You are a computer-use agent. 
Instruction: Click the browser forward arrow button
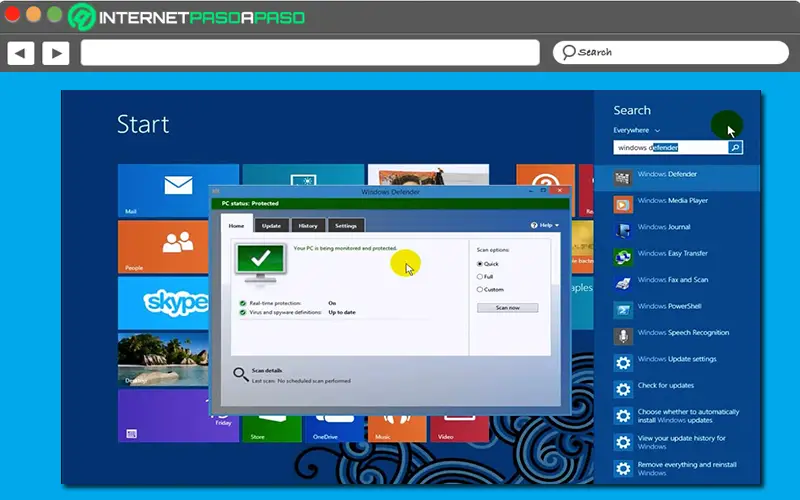(x=56, y=53)
